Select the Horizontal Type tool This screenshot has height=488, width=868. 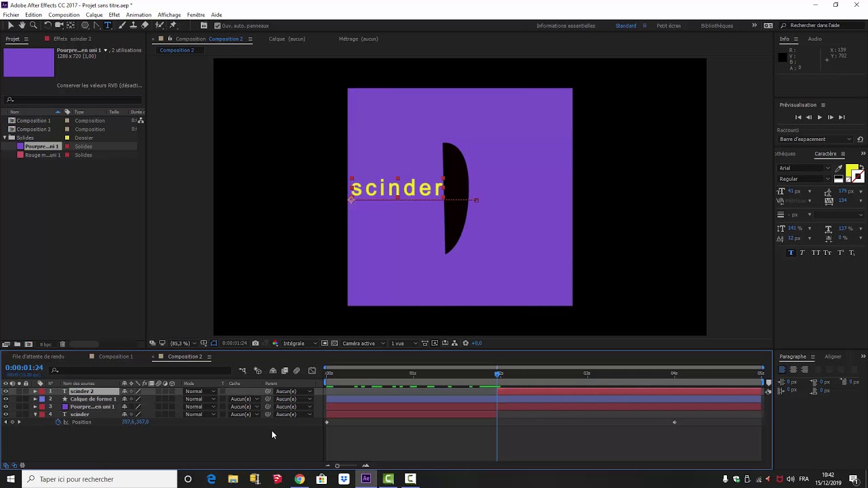108,26
